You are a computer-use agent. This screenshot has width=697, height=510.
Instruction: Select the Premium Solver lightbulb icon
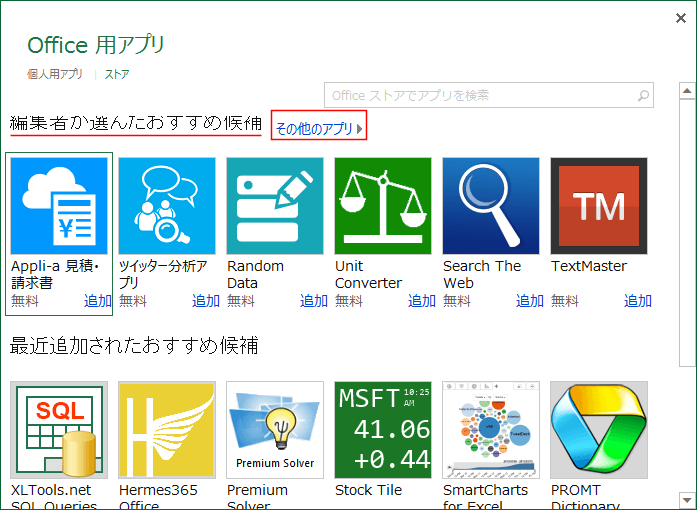(x=275, y=430)
